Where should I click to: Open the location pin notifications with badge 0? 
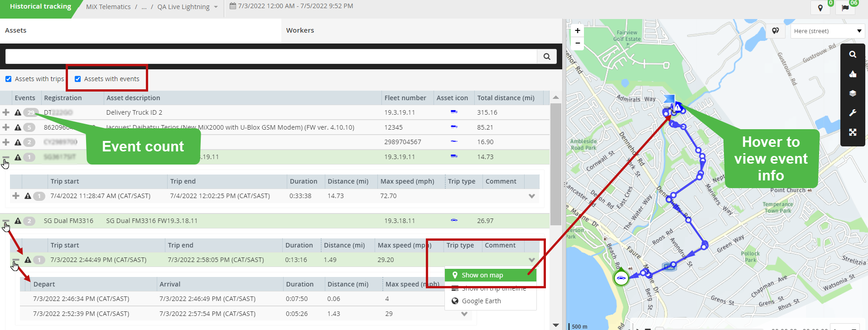point(820,8)
